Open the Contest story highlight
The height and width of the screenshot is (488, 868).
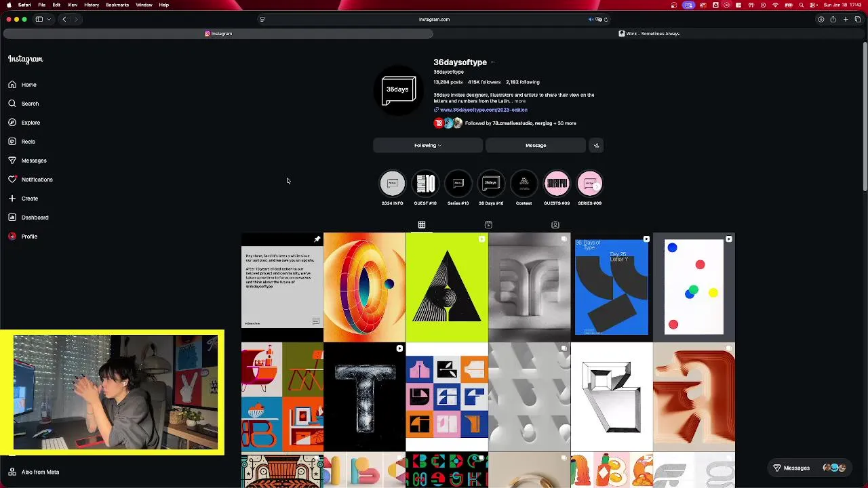tap(524, 188)
